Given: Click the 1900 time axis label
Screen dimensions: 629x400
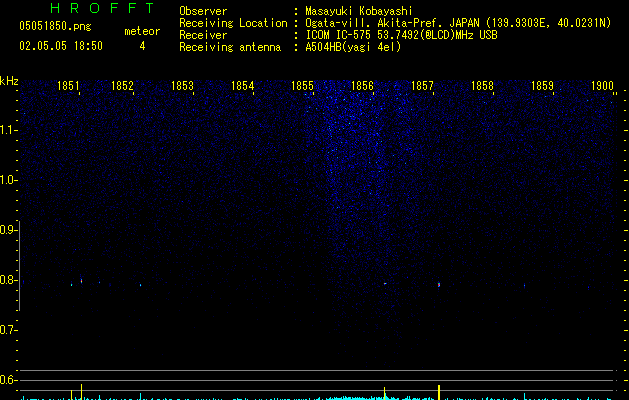Looking at the screenshot, I should point(603,86).
